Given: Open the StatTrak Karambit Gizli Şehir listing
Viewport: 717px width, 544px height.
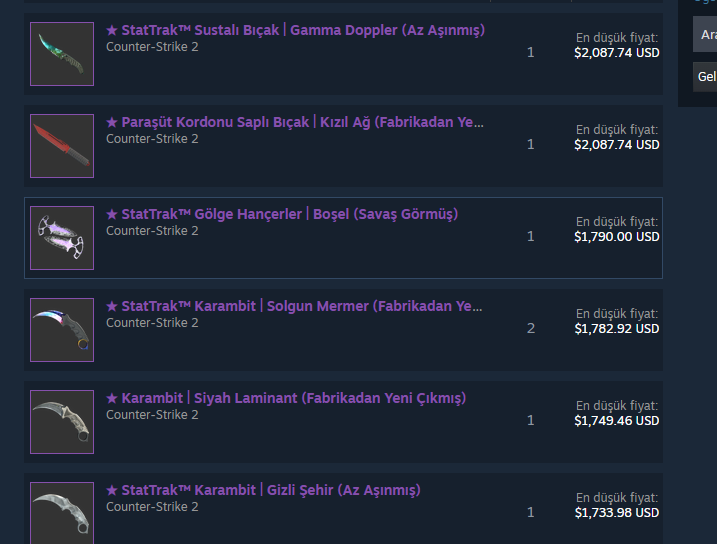Looking at the screenshot, I should tap(263, 491).
